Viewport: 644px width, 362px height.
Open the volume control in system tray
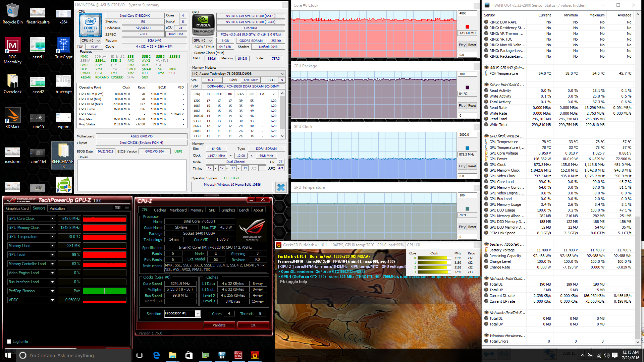606,355
